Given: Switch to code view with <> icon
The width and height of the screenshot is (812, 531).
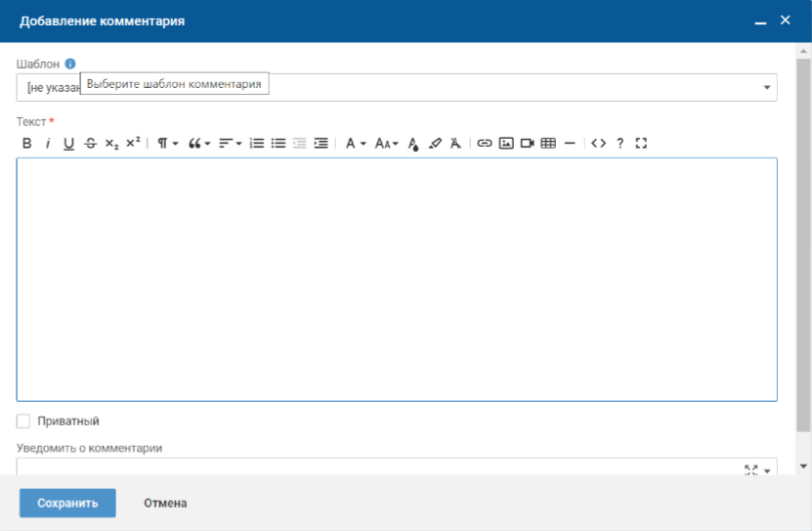Looking at the screenshot, I should click(598, 144).
